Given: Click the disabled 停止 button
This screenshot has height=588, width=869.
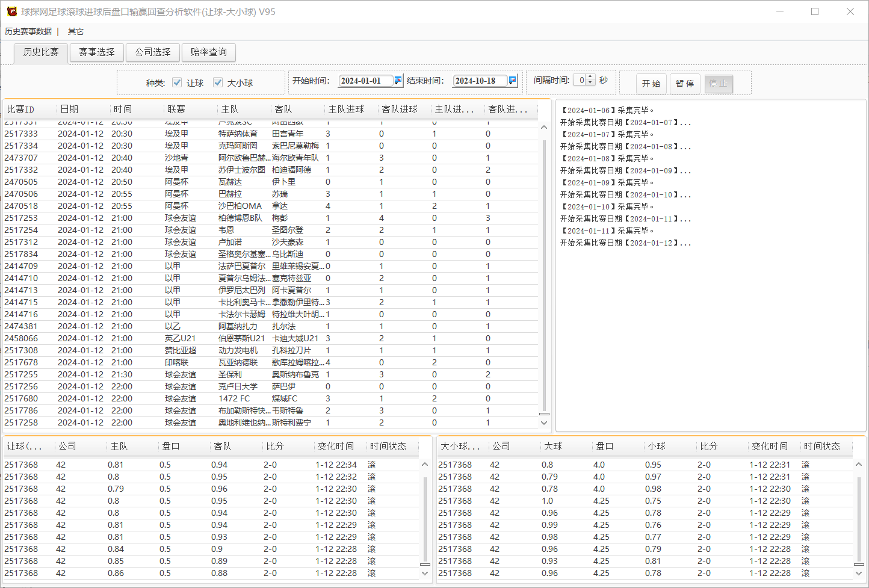Looking at the screenshot, I should pyautogui.click(x=719, y=83).
